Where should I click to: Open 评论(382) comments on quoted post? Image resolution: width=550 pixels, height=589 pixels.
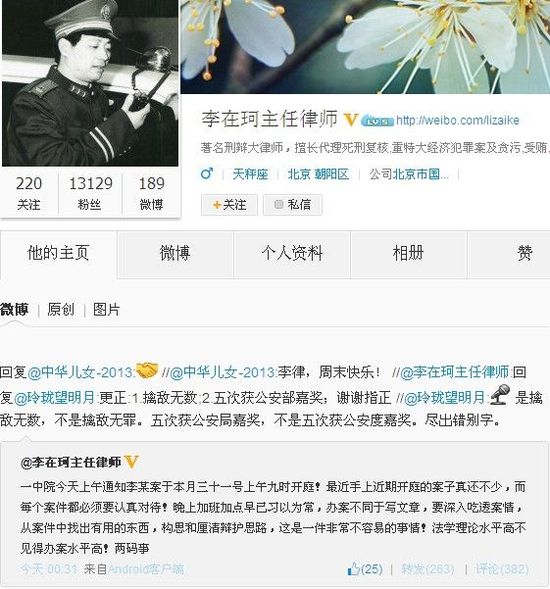[501, 569]
